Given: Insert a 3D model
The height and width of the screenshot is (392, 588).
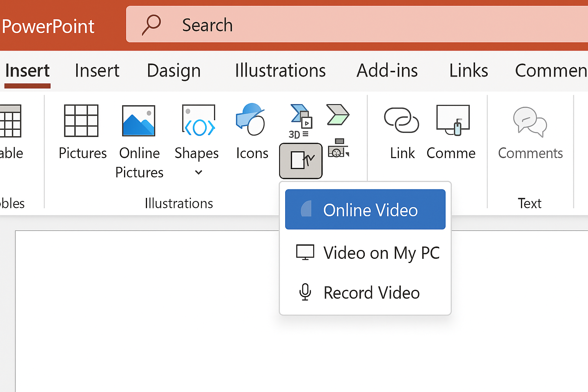Looking at the screenshot, I should (301, 121).
